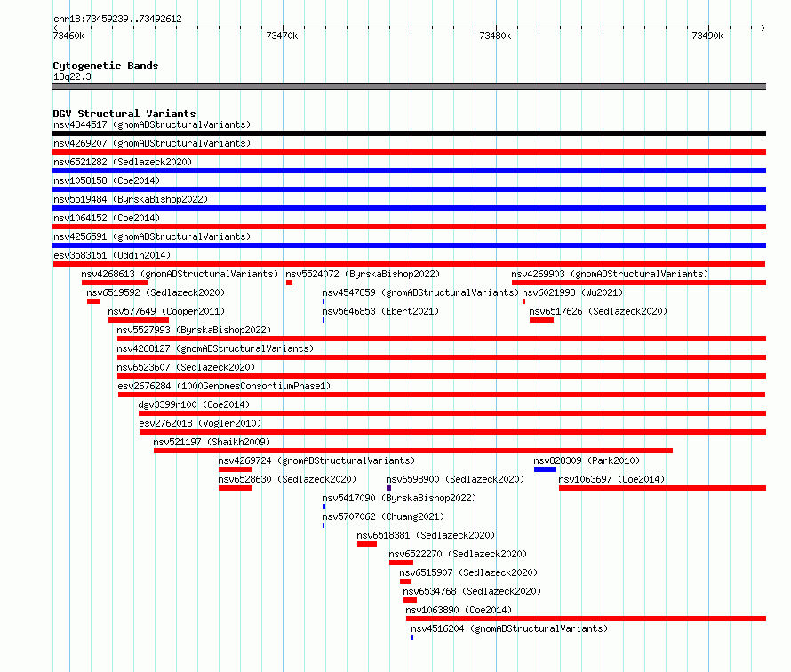Viewport: 791px width, 672px height.
Task: Open the nsv1063697 (Coe2014) label
Action: pyautogui.click(x=611, y=479)
